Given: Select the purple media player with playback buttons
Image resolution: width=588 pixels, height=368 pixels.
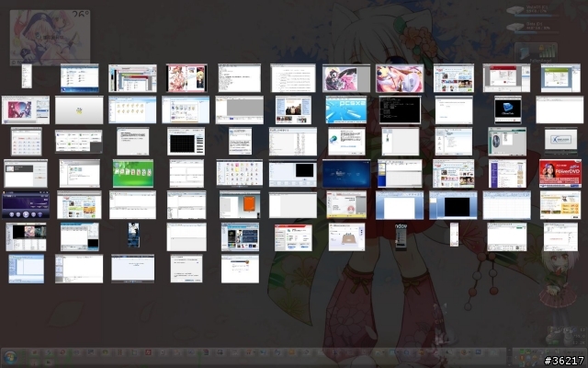Looking at the screenshot, I should pyautogui.click(x=26, y=205).
